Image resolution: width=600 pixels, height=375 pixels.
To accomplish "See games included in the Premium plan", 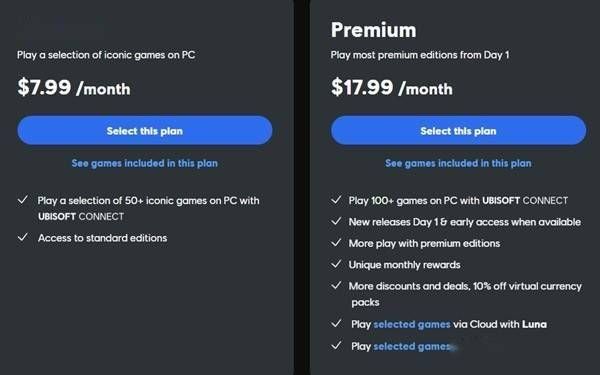I will tap(458, 163).
